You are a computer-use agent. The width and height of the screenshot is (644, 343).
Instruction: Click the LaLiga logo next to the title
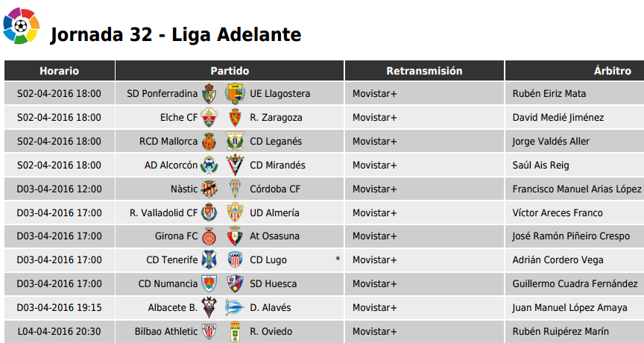(21, 25)
